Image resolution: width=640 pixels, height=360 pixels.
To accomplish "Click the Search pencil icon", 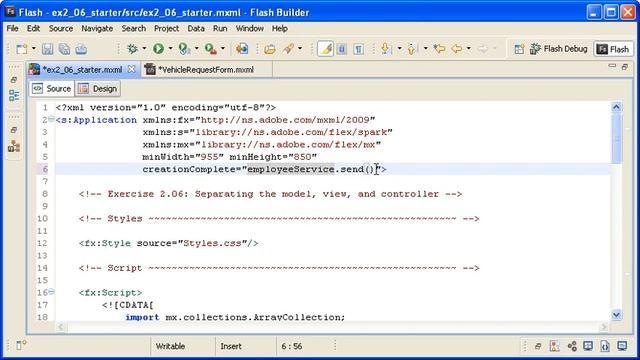I will [x=288, y=49].
